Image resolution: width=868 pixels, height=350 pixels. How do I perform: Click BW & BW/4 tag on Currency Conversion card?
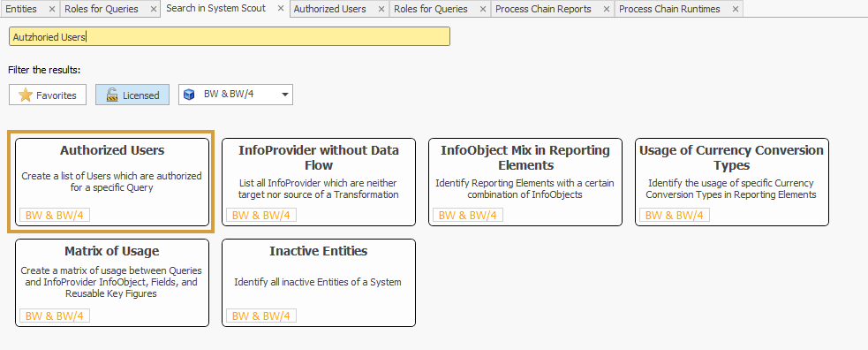point(674,215)
